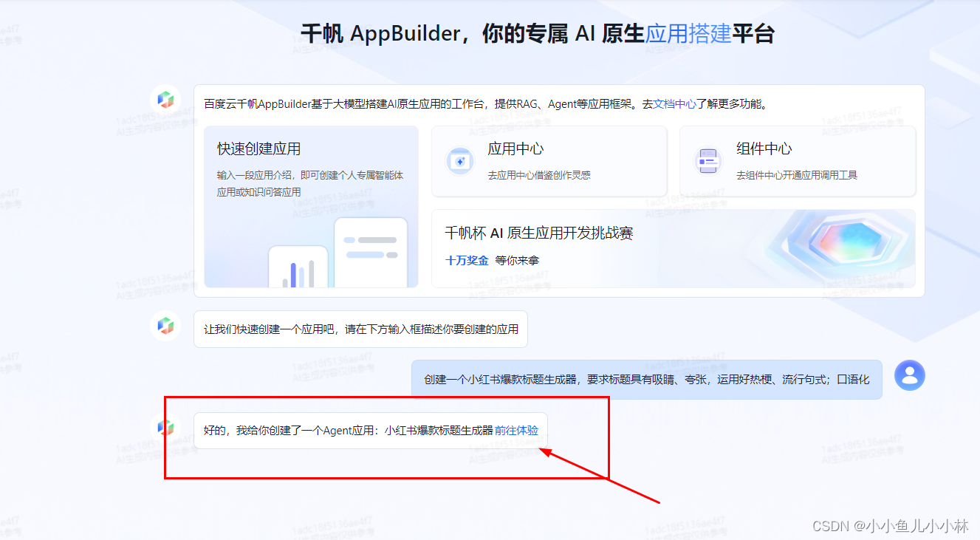The width and height of the screenshot is (980, 540).
Task: Click the text 输入一段应用介绍，即可创建个人专属智能体
Action: (310, 175)
